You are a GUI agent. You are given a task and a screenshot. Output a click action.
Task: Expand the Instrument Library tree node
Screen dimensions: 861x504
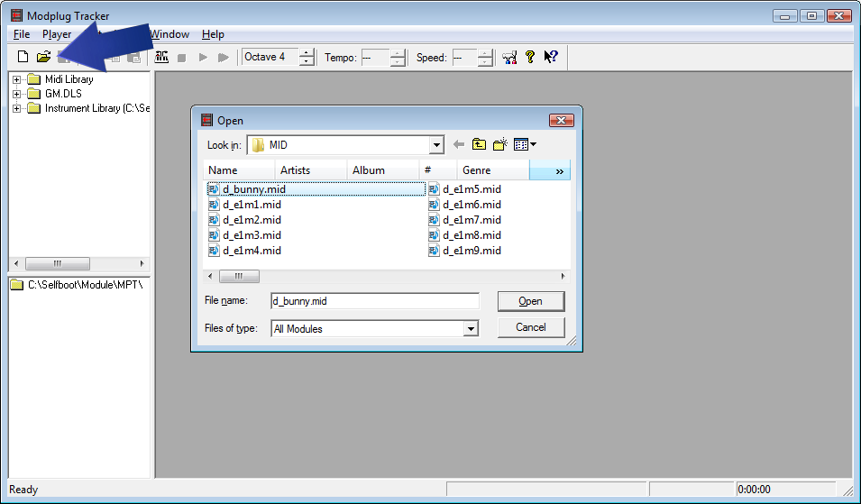(x=16, y=109)
